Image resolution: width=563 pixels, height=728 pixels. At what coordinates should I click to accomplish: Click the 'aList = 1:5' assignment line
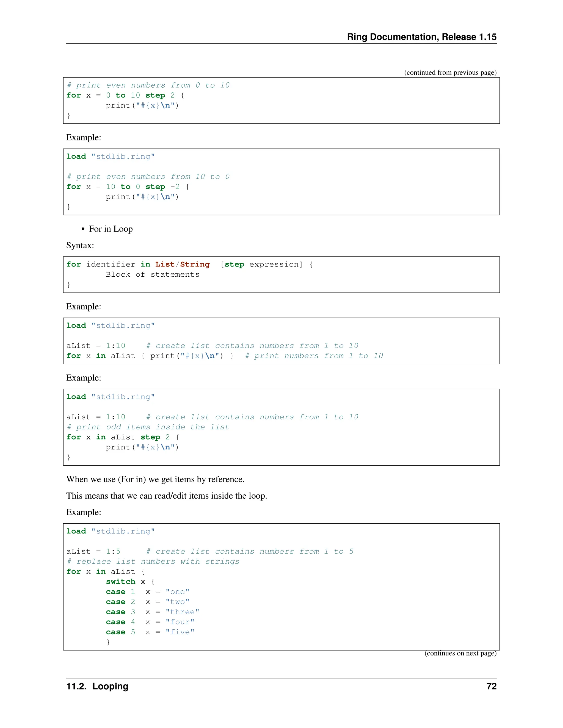(x=93, y=551)
